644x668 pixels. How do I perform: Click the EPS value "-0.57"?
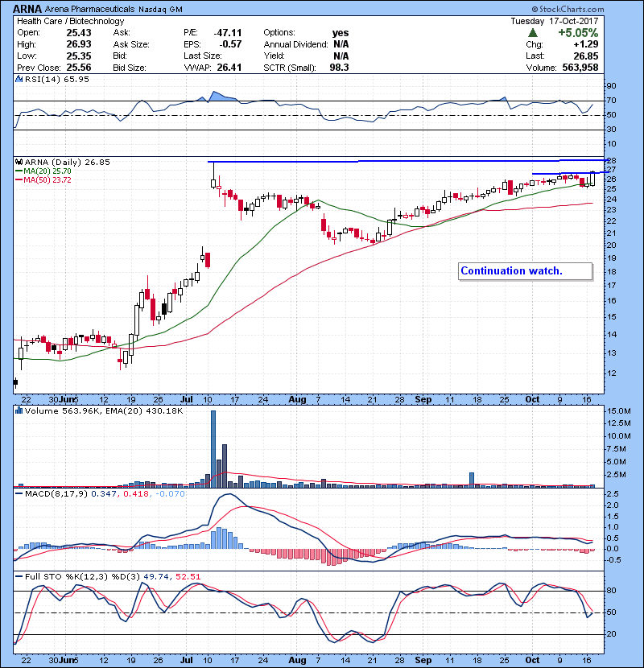pyautogui.click(x=230, y=44)
